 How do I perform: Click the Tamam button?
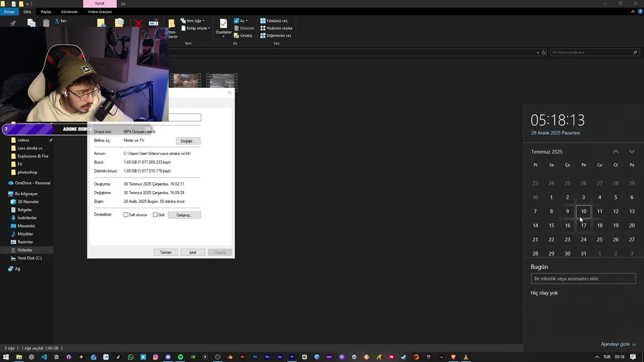(166, 252)
